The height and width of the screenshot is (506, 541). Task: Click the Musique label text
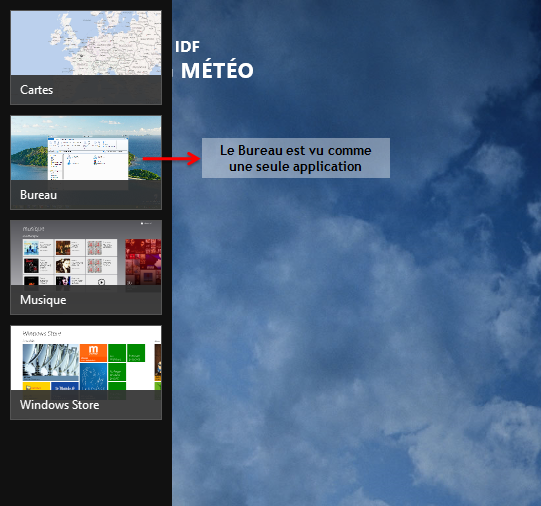43,300
